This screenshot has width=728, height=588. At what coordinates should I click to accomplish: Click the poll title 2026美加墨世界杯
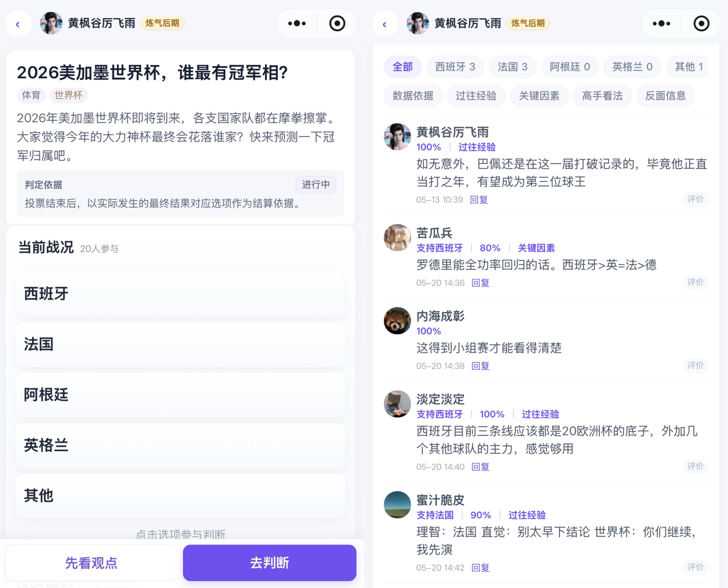click(x=152, y=72)
